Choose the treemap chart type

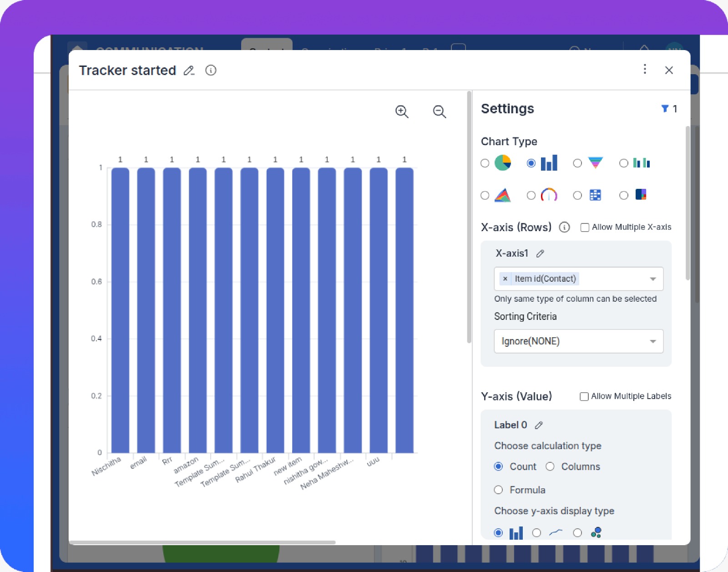click(624, 195)
